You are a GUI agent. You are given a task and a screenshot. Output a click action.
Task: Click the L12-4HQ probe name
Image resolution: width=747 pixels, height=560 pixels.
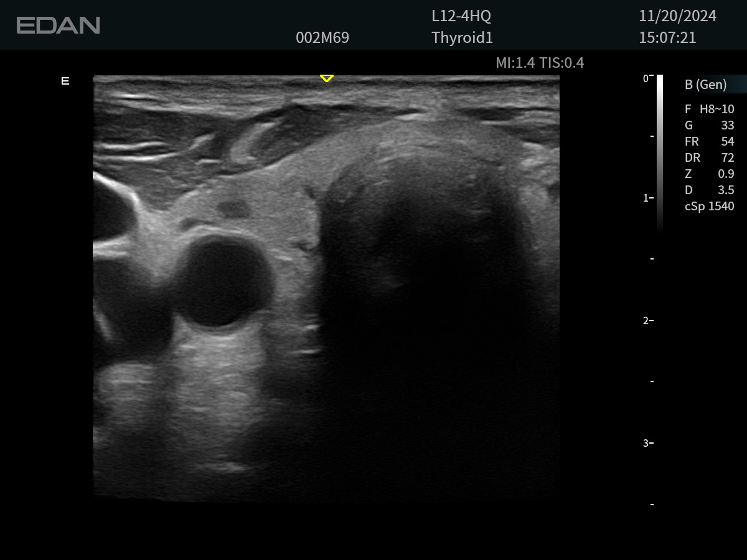coord(461,16)
